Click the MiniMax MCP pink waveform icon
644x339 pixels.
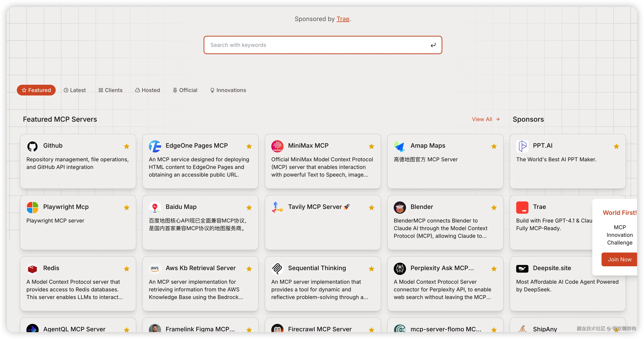[277, 146]
